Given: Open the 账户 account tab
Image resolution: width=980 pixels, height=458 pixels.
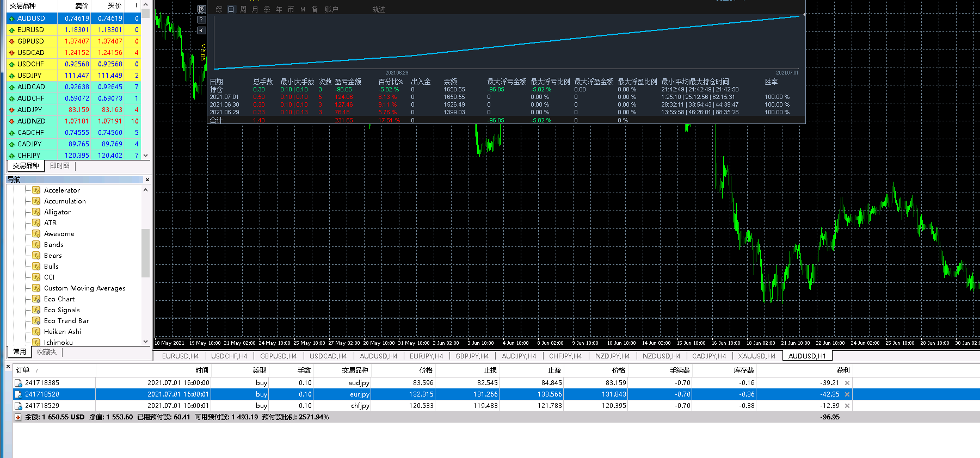Looking at the screenshot, I should point(331,9).
